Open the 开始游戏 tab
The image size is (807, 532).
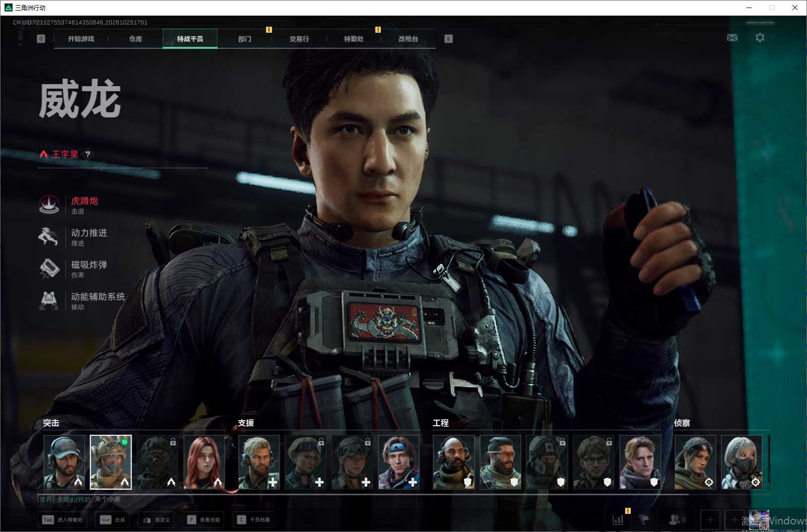[x=81, y=39]
